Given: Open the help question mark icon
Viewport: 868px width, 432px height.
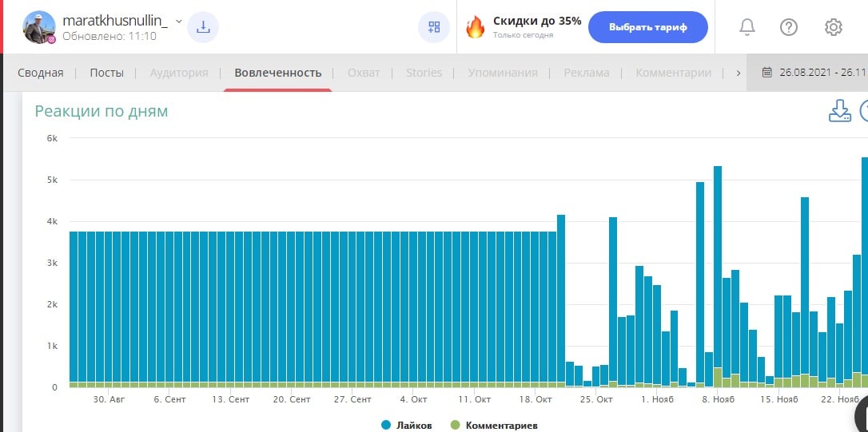Looking at the screenshot, I should click(x=789, y=27).
